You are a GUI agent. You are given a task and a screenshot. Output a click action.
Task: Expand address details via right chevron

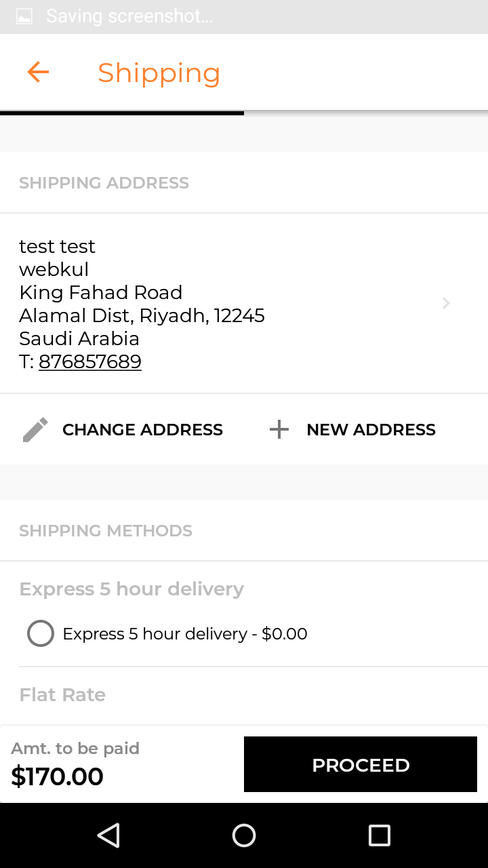(446, 303)
